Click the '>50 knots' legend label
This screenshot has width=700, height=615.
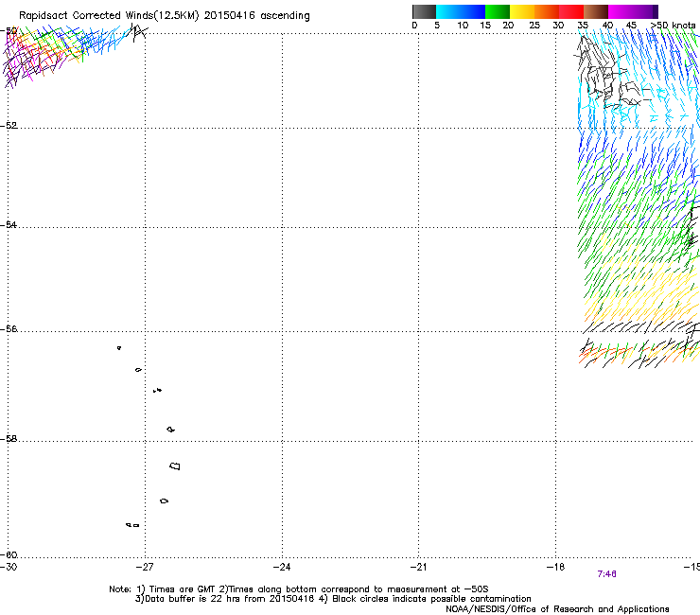(674, 26)
